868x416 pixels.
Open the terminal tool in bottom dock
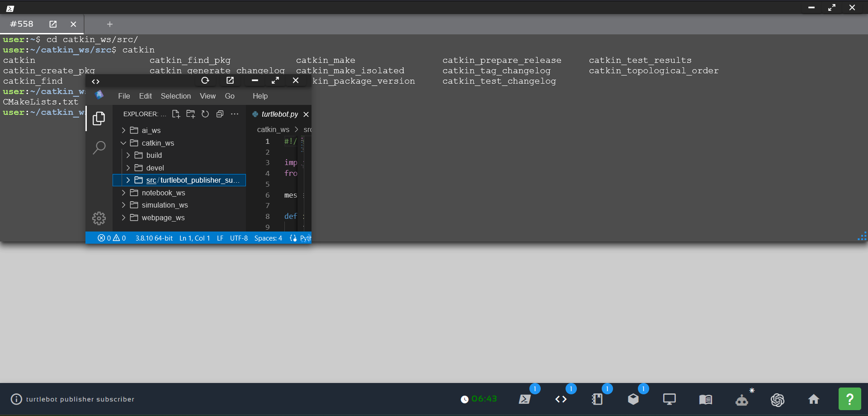pyautogui.click(x=524, y=399)
